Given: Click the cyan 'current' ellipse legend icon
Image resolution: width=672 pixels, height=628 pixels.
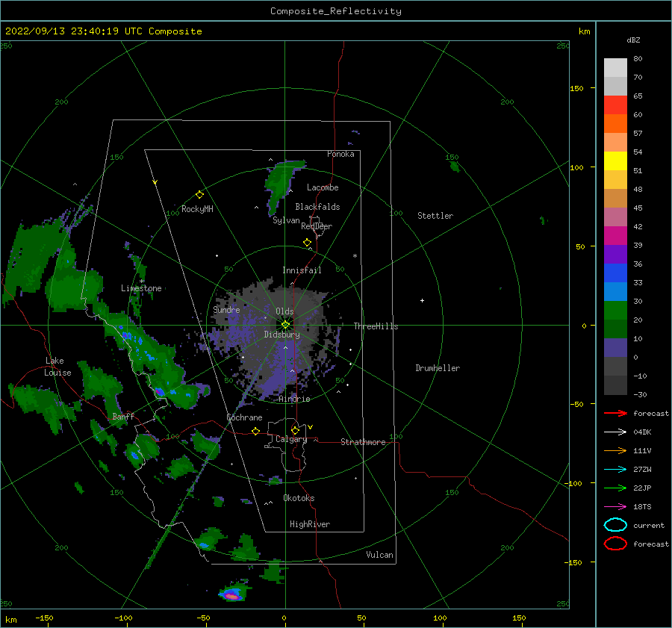Looking at the screenshot, I should (x=615, y=525).
